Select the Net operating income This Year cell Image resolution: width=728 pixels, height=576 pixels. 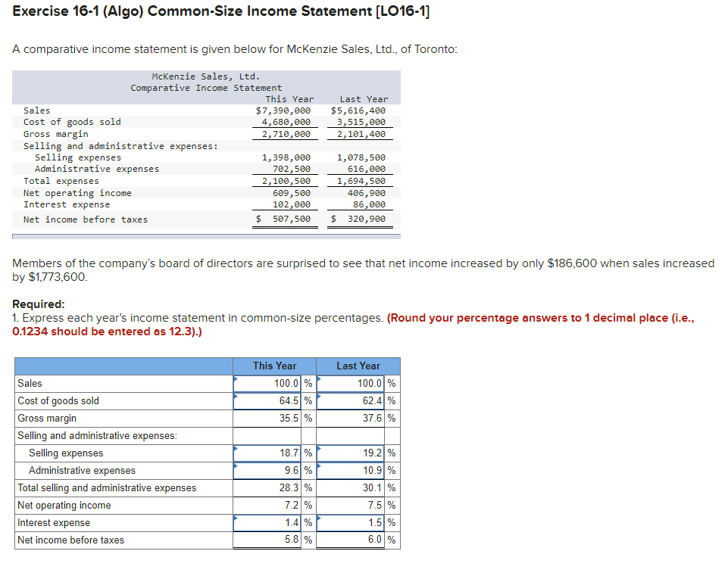[269, 505]
